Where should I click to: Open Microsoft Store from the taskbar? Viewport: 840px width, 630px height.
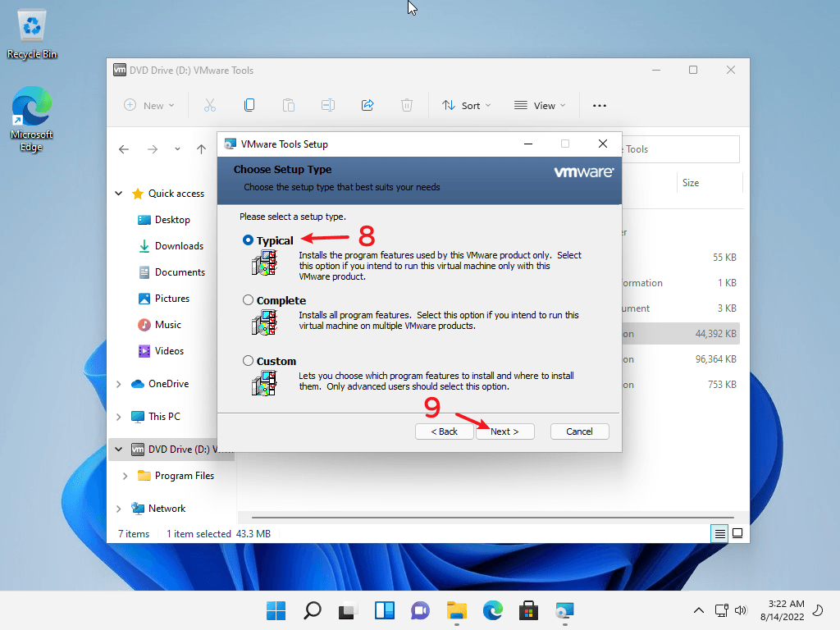[x=528, y=610]
